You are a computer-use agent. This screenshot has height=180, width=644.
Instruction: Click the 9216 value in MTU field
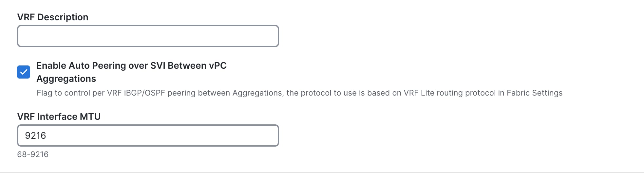coord(35,135)
